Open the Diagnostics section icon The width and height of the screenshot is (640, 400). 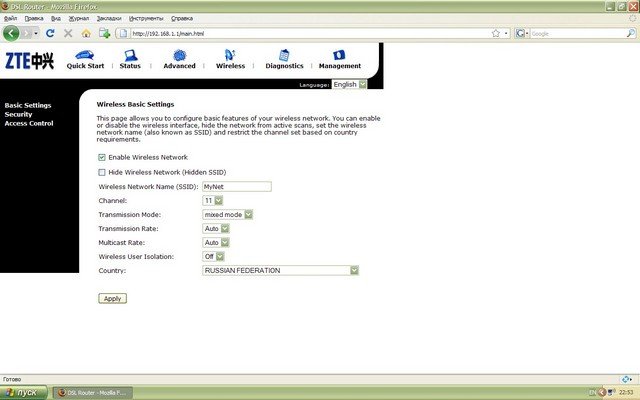(284, 55)
